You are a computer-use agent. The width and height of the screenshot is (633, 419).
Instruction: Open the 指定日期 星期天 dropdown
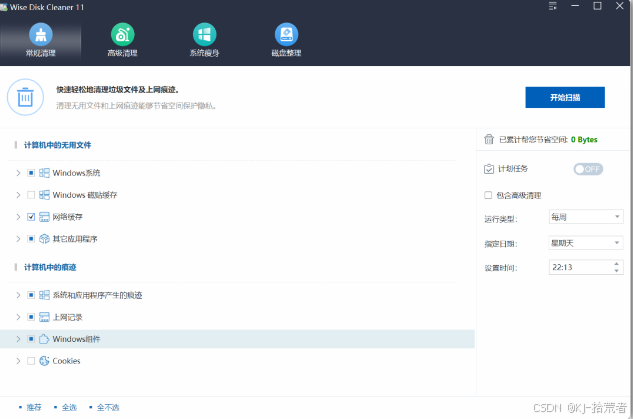[586, 243]
